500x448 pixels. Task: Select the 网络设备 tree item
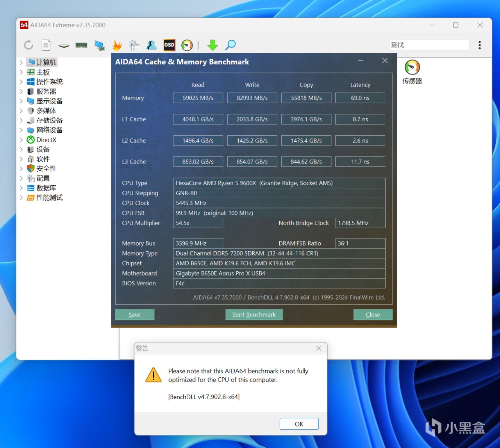[45, 130]
